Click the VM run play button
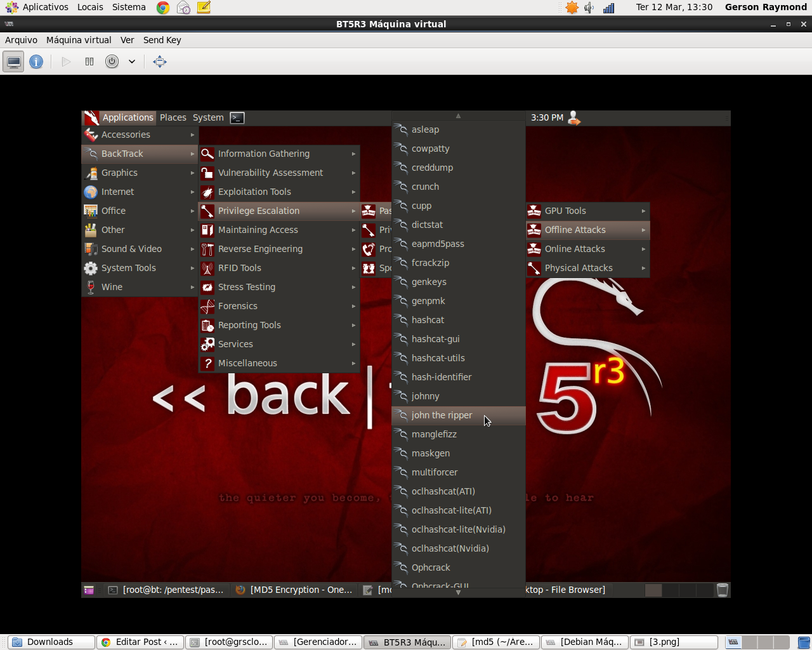The width and height of the screenshot is (812, 650). click(66, 62)
